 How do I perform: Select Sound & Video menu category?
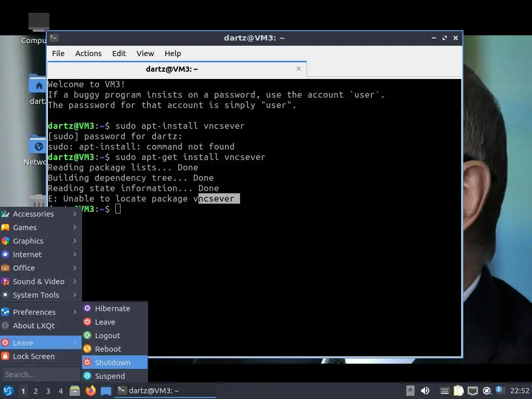(x=41, y=282)
